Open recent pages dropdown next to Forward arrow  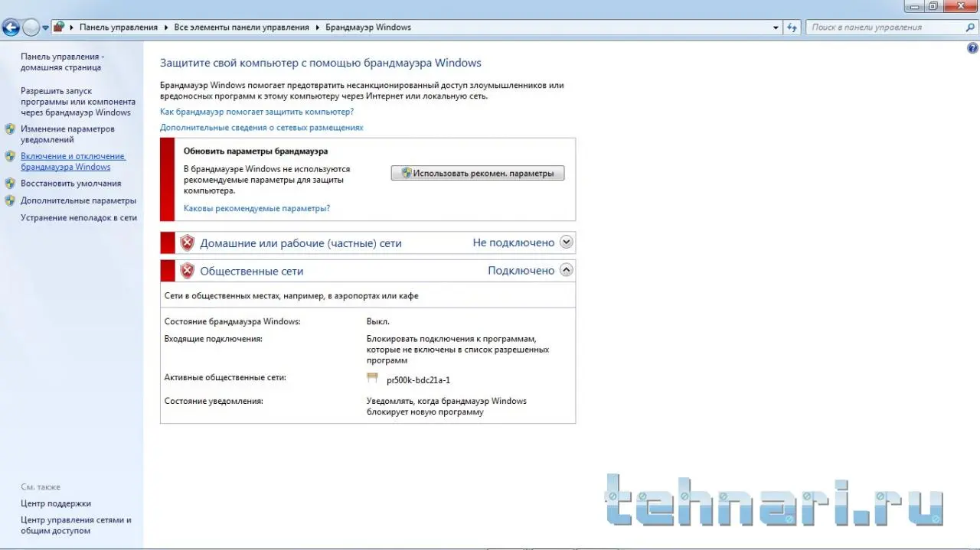45,28
